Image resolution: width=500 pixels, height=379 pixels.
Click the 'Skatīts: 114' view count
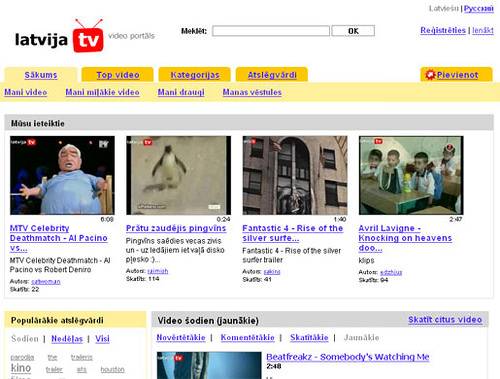click(143, 279)
